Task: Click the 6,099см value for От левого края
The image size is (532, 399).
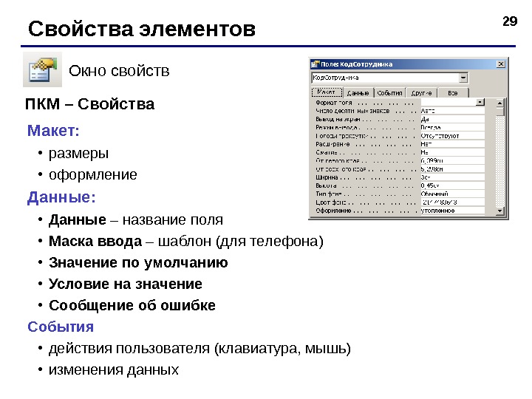Action: [x=452, y=160]
